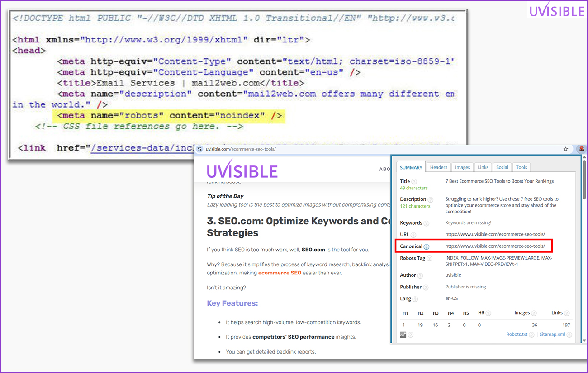Viewport: 588px width, 373px height.
Task: Click the help icon next to Sitemap.xml
Action: pyautogui.click(x=569, y=335)
